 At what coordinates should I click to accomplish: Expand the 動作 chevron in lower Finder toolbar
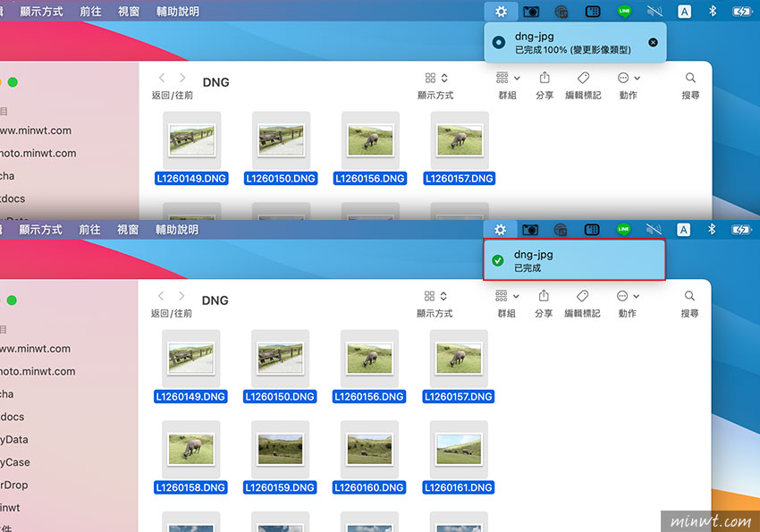636,296
